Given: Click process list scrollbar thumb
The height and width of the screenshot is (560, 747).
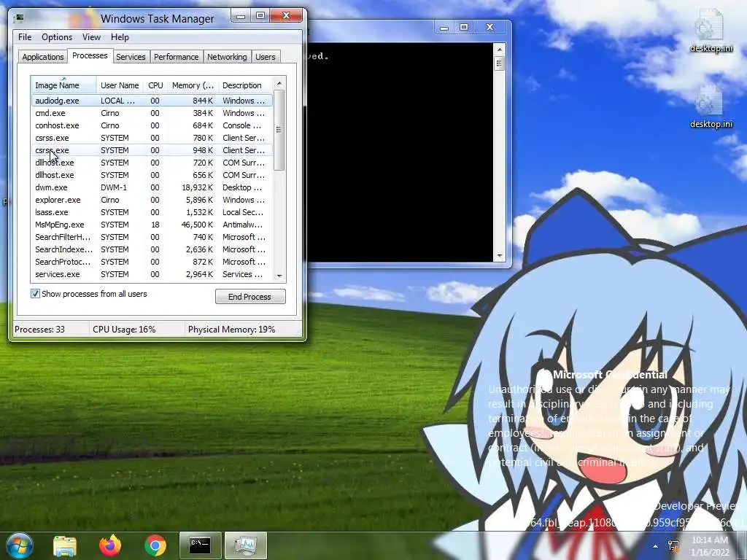Looking at the screenshot, I should pyautogui.click(x=279, y=130).
